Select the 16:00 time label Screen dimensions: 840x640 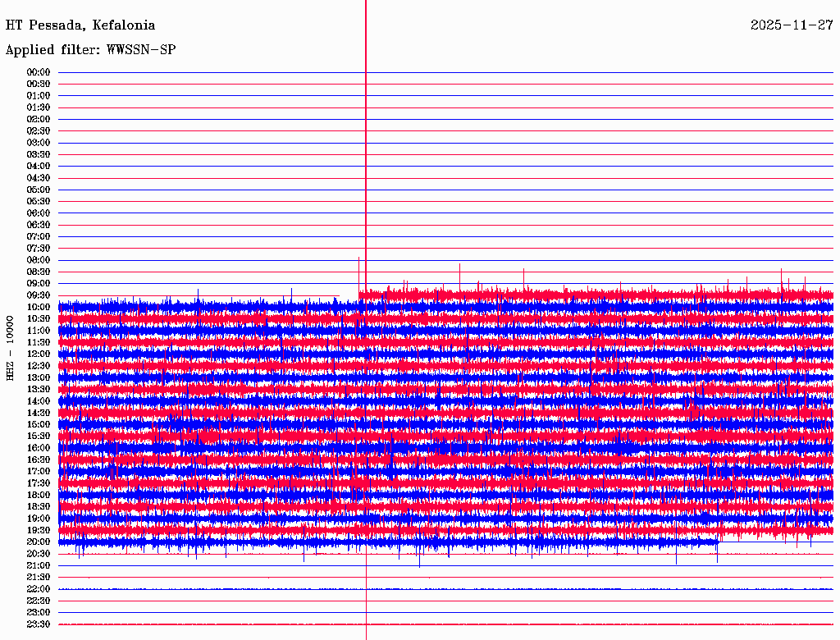pos(39,448)
